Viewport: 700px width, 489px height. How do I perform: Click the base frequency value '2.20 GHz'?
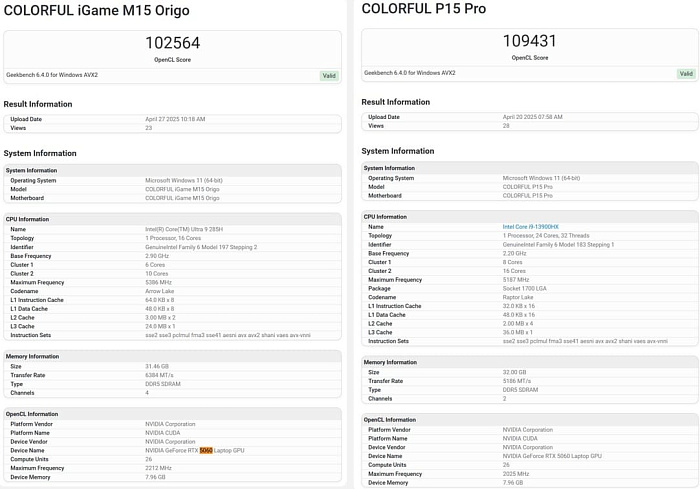(x=514, y=254)
